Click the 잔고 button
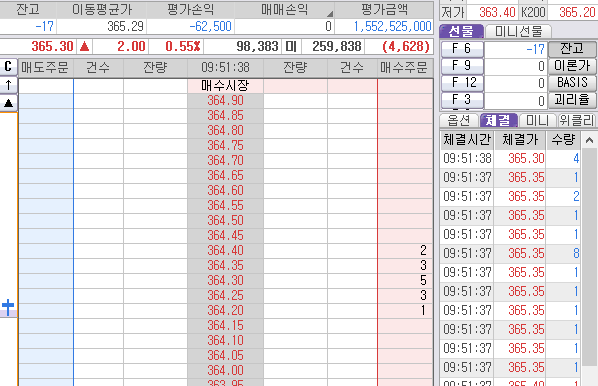This screenshot has width=598, height=386. (x=572, y=49)
